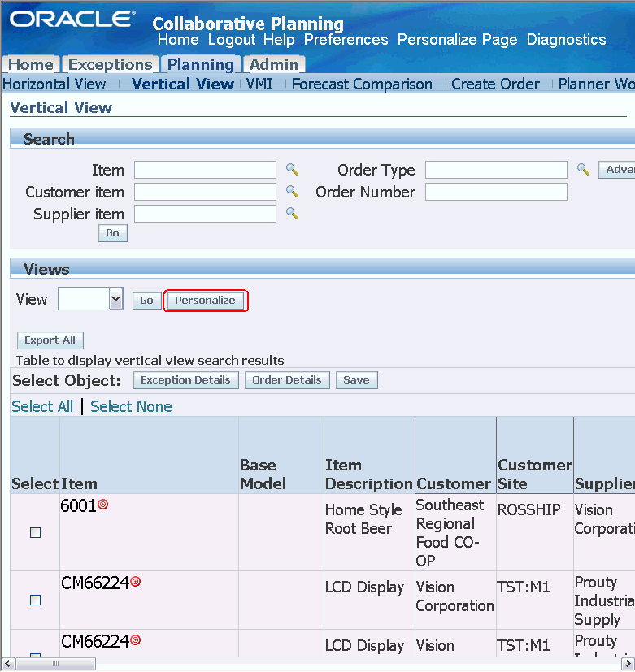This screenshot has width=635, height=672.
Task: Click the Exception Details button
Action: point(185,380)
